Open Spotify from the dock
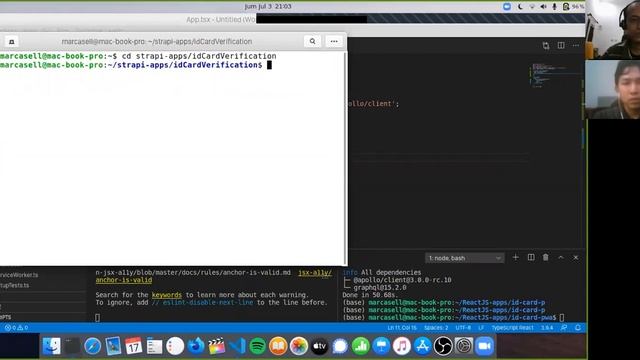Image resolution: width=640 pixels, height=360 pixels. point(258,346)
